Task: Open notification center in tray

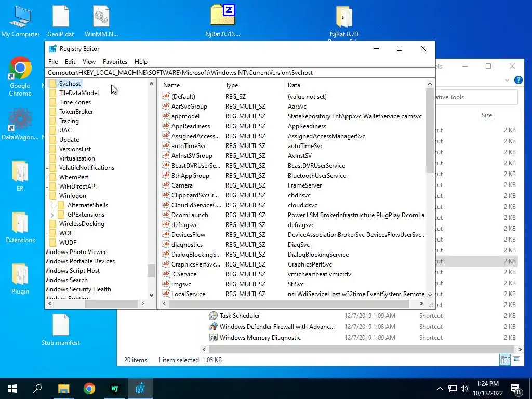Action: [x=515, y=389]
